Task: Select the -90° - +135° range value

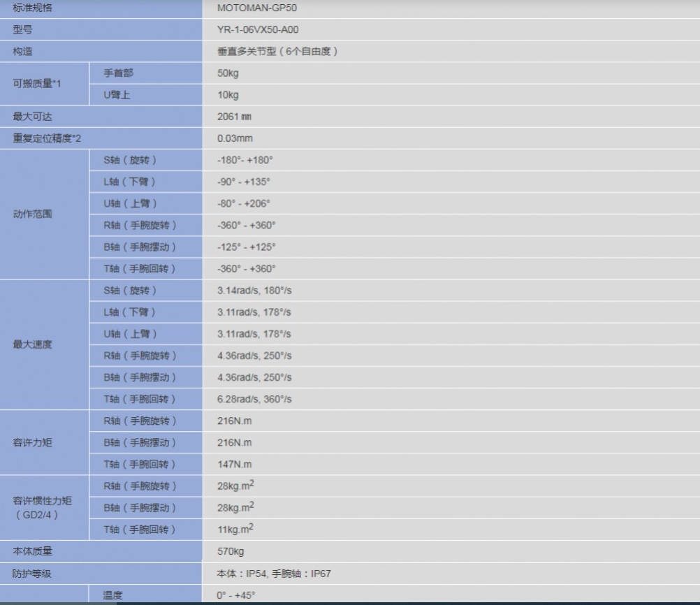Action: click(244, 182)
